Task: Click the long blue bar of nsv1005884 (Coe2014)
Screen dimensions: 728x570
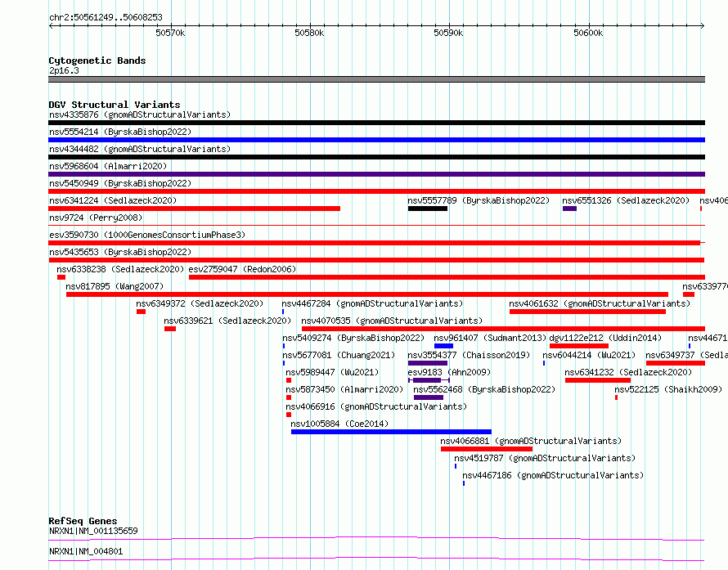Action: coord(391,432)
